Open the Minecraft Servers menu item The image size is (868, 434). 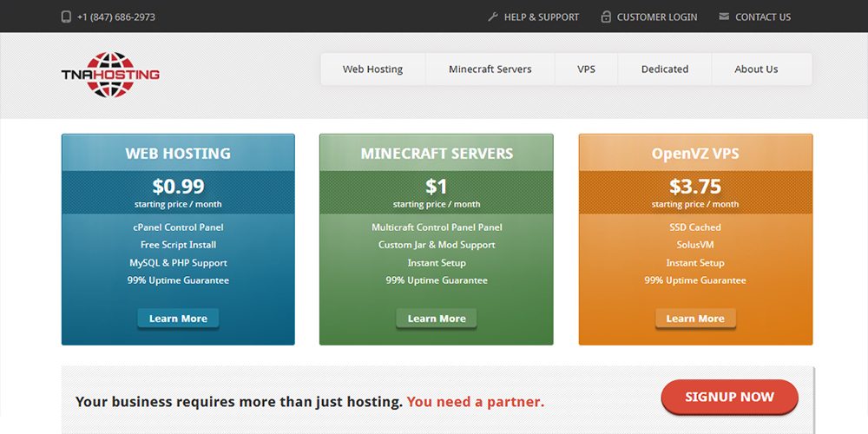pos(490,69)
